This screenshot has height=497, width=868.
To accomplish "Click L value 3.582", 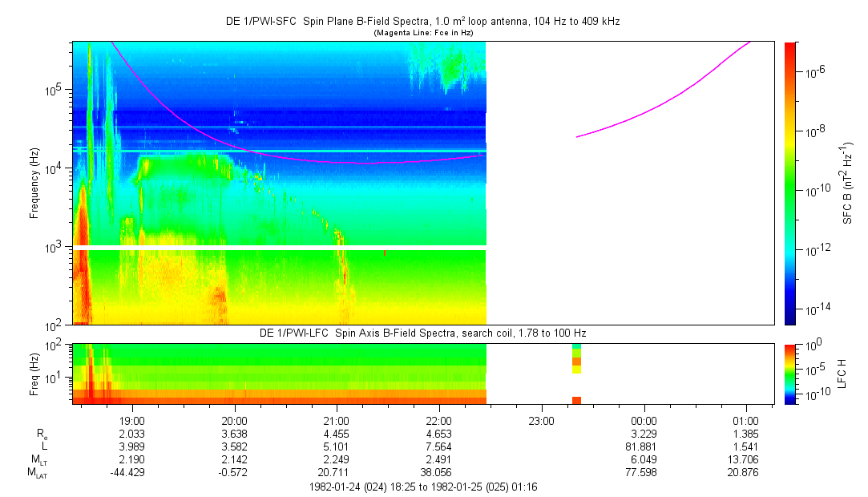I will click(235, 446).
